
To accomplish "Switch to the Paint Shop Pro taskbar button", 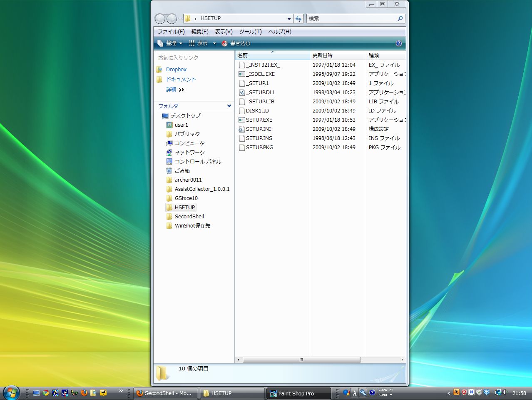I will click(x=299, y=393).
